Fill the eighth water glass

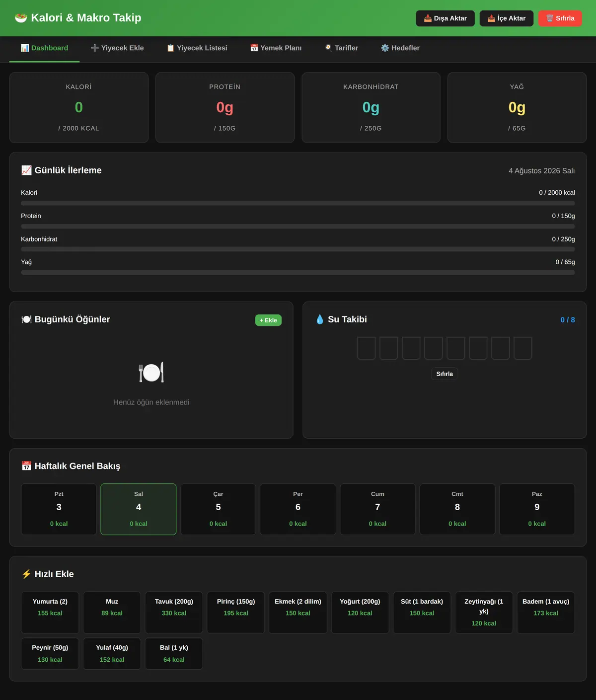click(x=523, y=348)
